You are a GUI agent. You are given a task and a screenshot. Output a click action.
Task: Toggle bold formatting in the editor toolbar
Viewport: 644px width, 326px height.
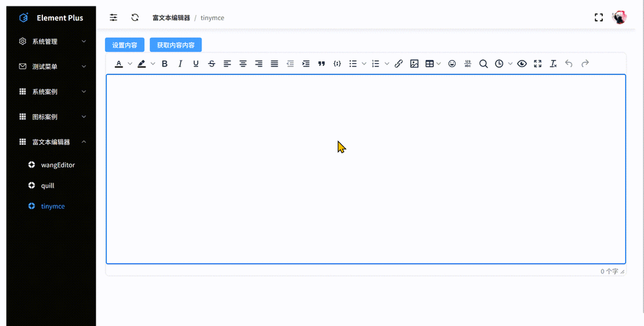coord(164,64)
